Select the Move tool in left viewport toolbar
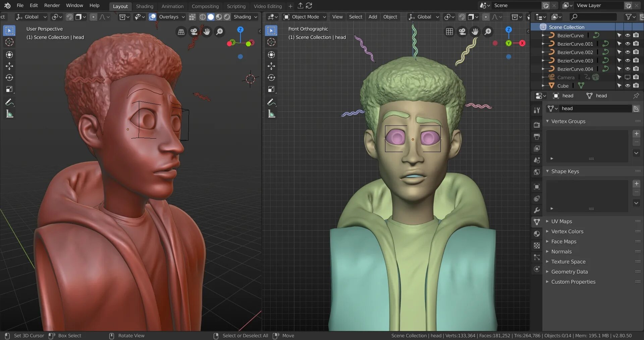644x340 pixels. (x=9, y=66)
